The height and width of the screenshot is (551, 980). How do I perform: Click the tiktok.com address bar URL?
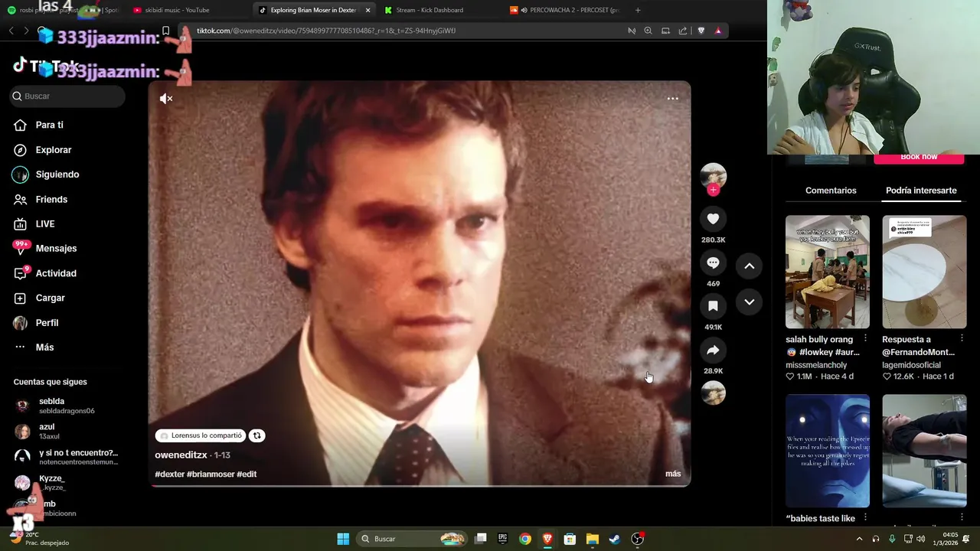(326, 31)
